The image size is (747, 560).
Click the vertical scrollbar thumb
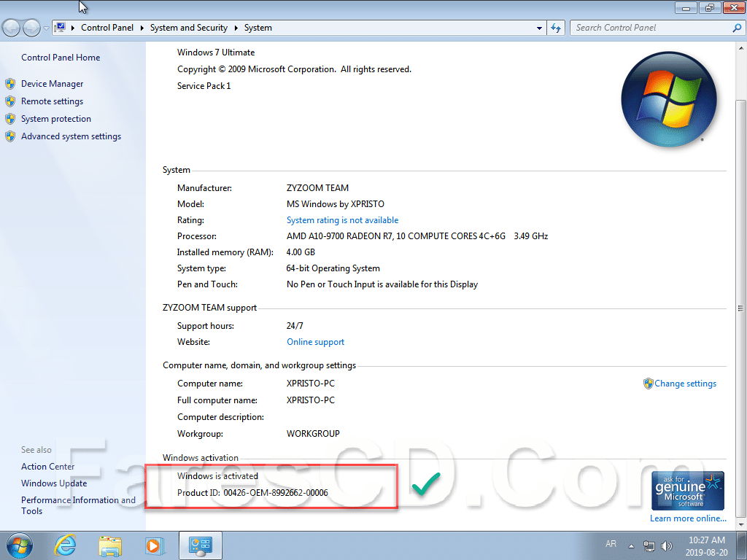(741, 308)
